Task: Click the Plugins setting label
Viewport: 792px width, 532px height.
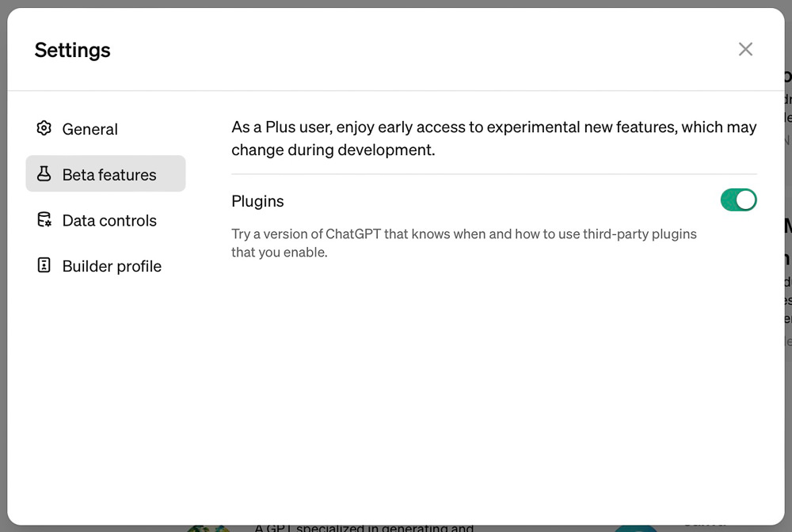Action: [257, 201]
